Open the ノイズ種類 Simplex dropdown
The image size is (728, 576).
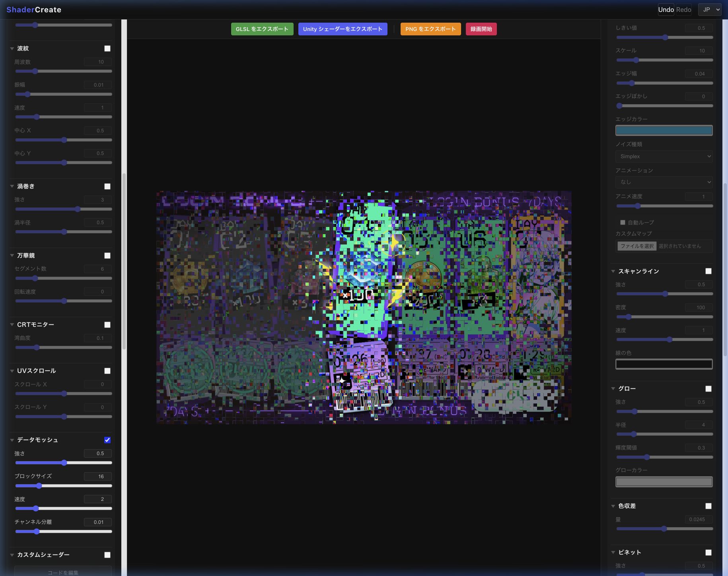pos(664,157)
